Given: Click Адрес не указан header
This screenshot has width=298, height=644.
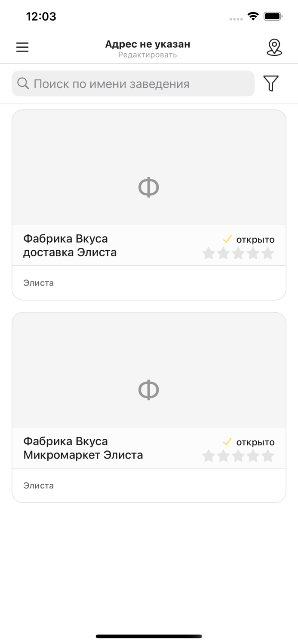Looking at the screenshot, I should [148, 44].
